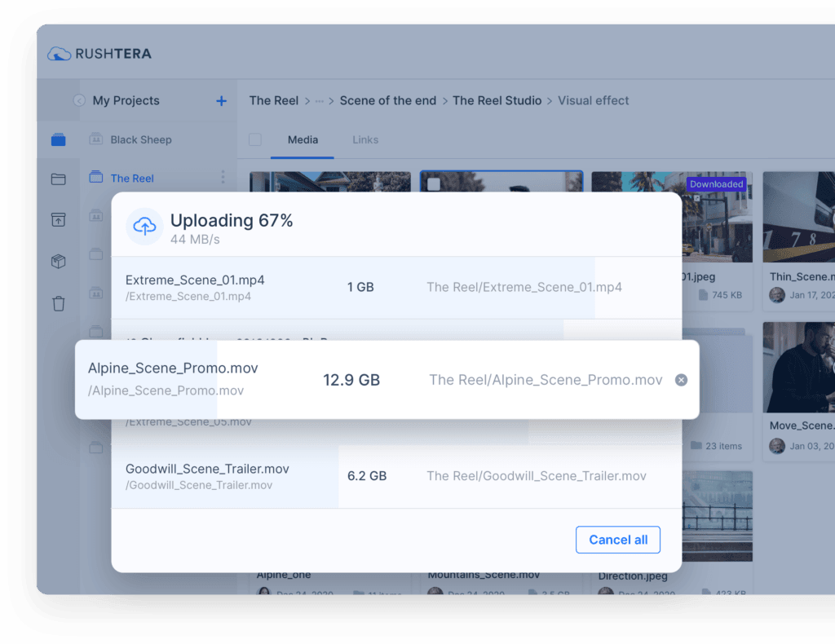This screenshot has width=835, height=644.
Task: Open the Move_Scene thumbnail
Action: [x=799, y=367]
